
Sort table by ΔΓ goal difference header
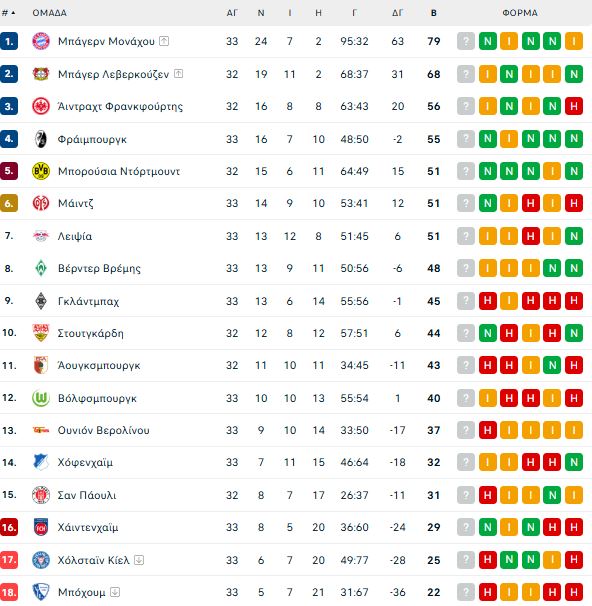[398, 13]
